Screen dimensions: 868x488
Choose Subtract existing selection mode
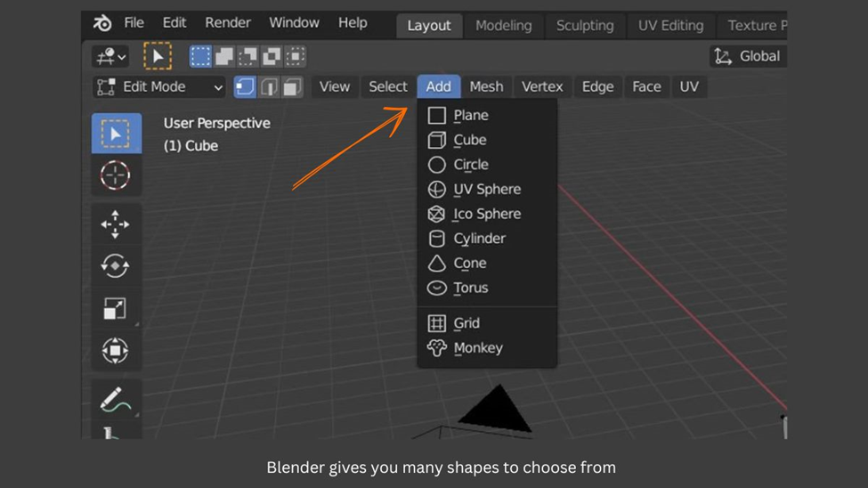(248, 56)
